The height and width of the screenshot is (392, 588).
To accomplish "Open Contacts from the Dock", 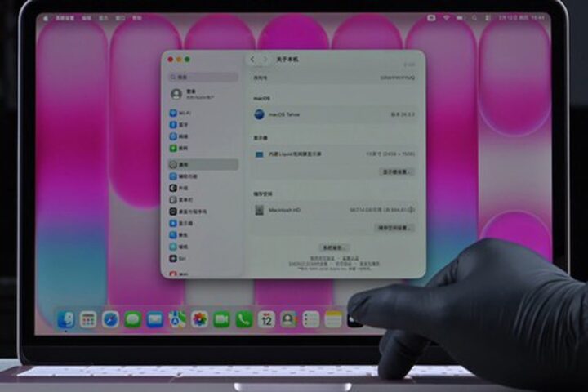I will (x=288, y=319).
